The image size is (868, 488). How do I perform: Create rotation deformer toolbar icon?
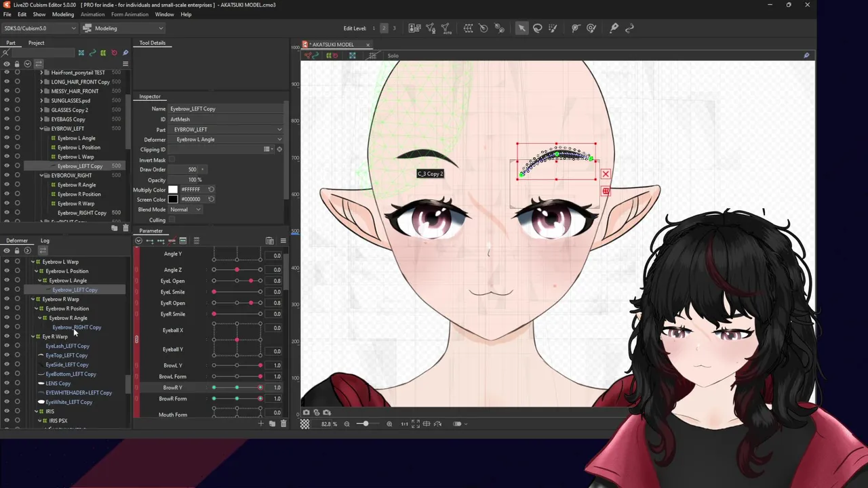(484, 28)
